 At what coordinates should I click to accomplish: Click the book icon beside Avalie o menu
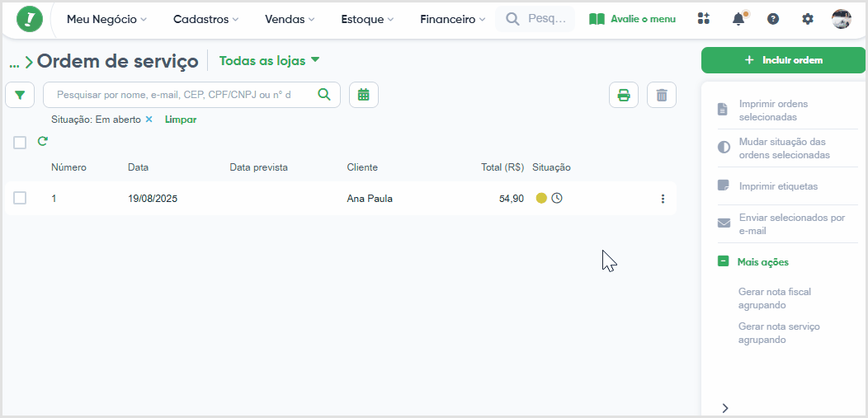[x=597, y=19]
